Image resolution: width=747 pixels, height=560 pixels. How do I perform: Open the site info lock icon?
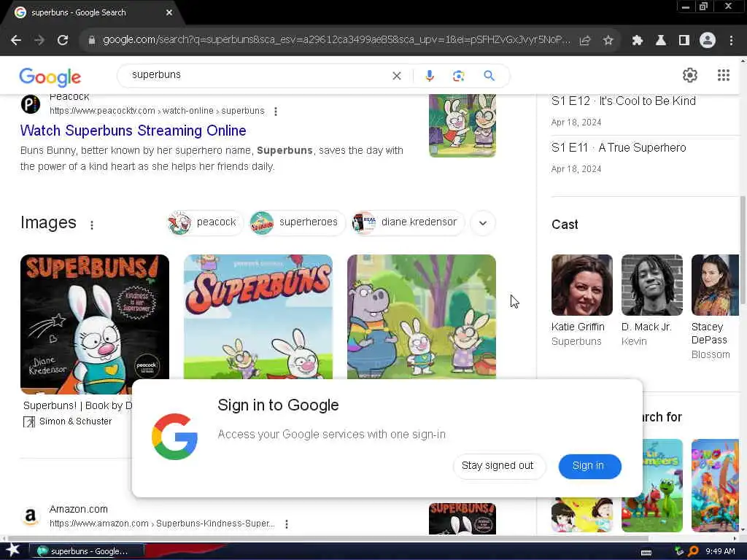click(x=91, y=41)
